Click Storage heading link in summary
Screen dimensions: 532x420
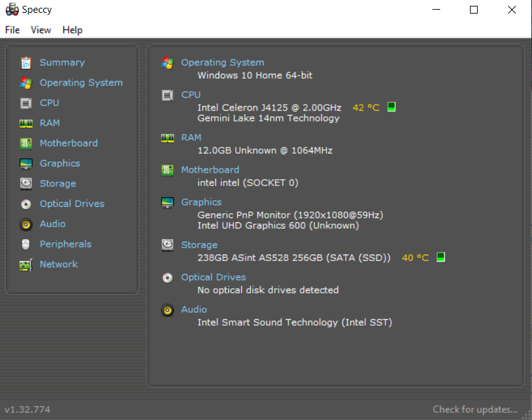pyautogui.click(x=199, y=245)
